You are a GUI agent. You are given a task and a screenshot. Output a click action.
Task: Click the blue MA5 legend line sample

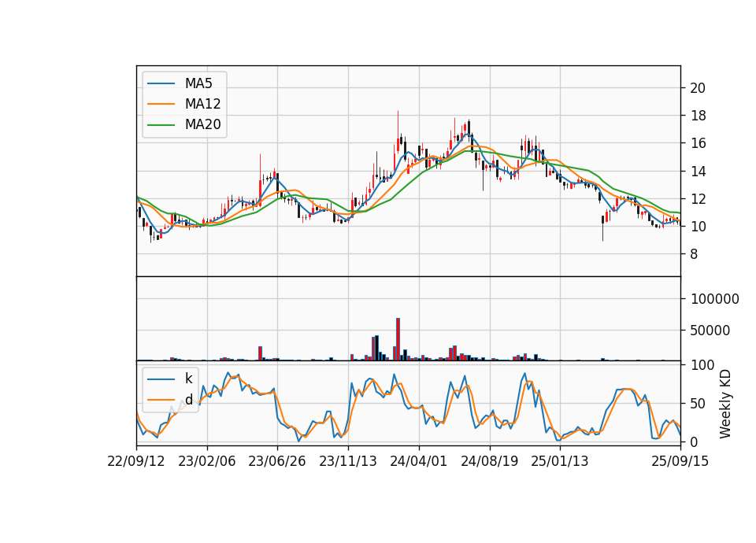pos(161,83)
